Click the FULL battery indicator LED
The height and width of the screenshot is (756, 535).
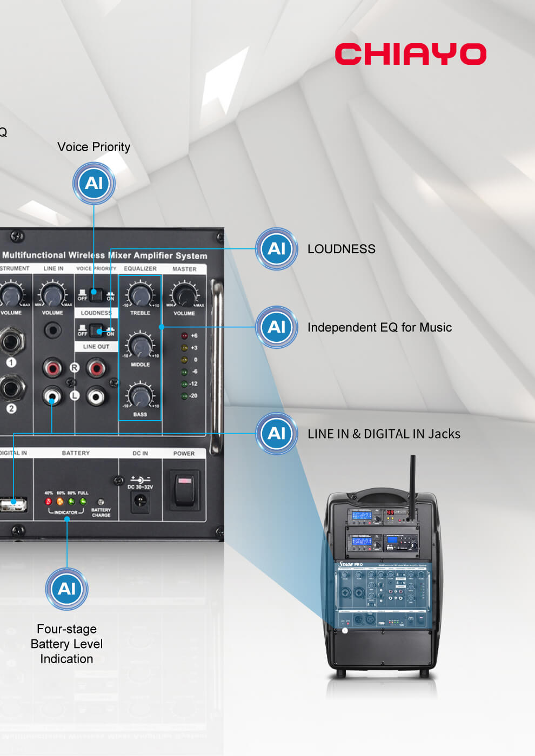(83, 502)
